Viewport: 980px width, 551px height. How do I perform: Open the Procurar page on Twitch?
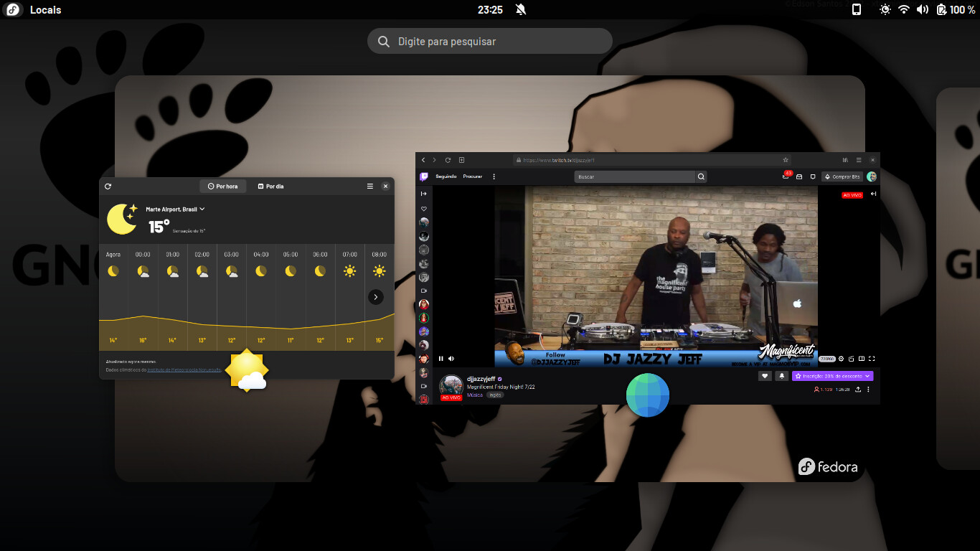point(473,176)
